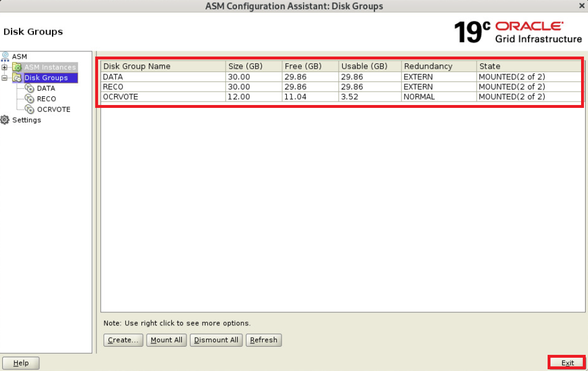Click the 11.04 free space cell
The image size is (588, 371).
coord(310,97)
